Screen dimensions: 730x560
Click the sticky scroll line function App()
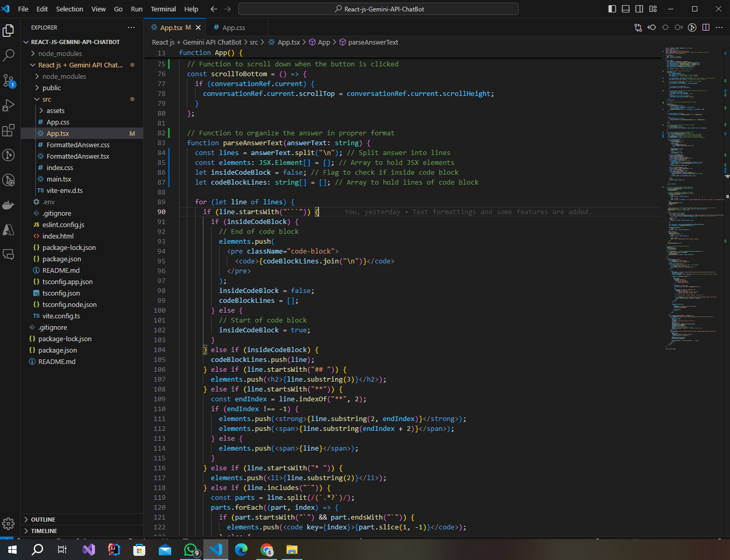pos(402,53)
